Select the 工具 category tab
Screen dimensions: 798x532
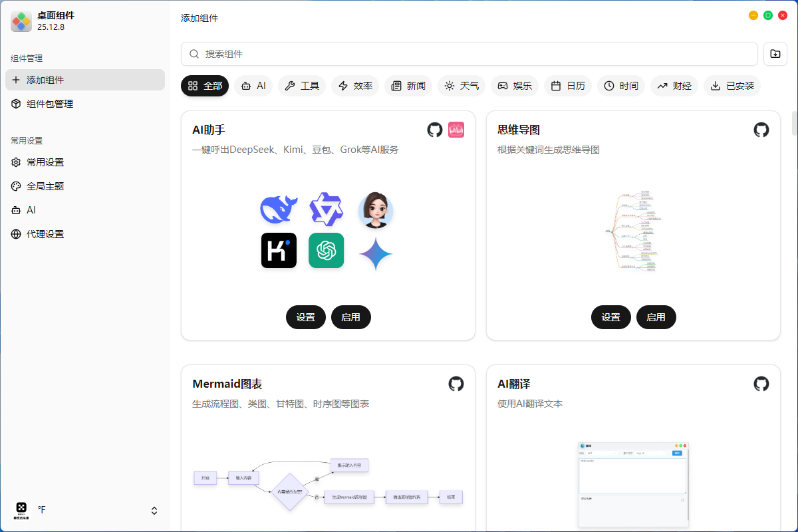coord(302,86)
